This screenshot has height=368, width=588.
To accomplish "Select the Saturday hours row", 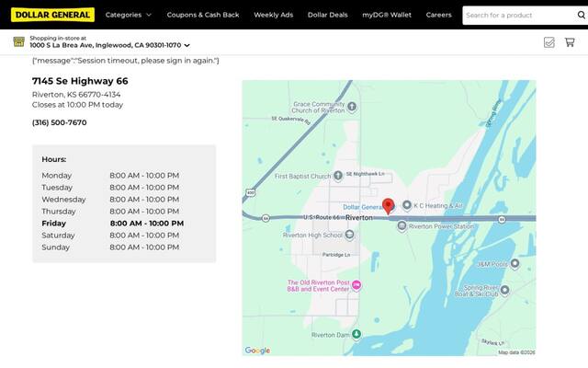I will [110, 236].
